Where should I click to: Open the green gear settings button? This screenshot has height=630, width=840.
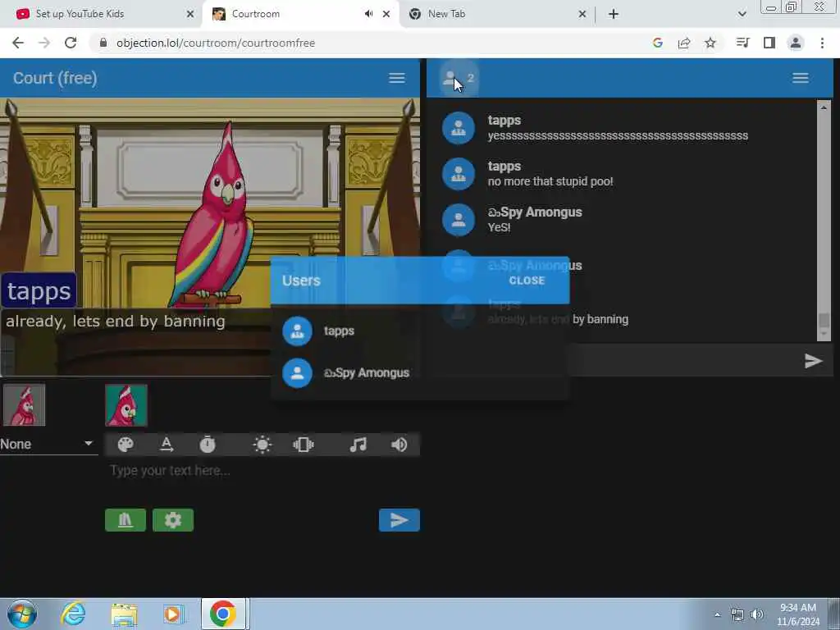coord(173,520)
